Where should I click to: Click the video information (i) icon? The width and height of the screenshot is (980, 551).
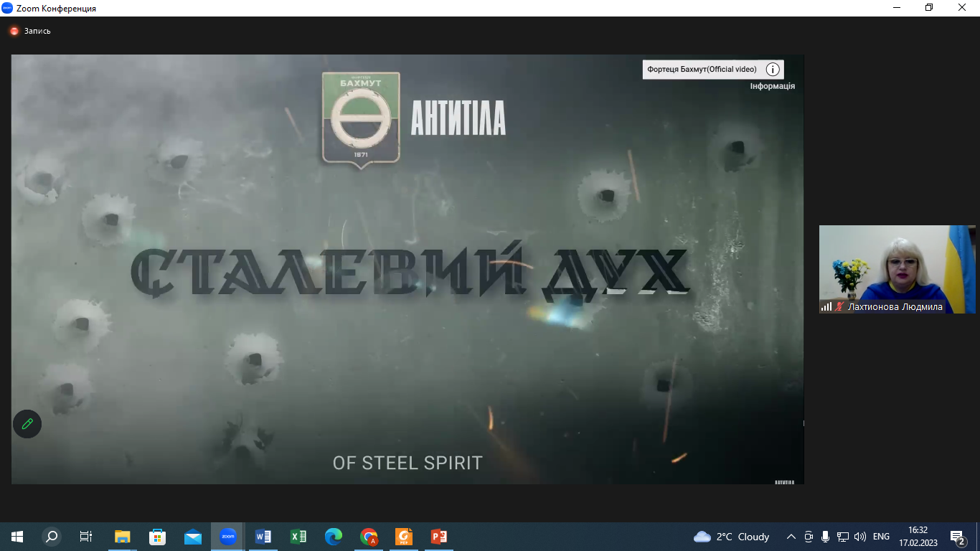coord(773,70)
